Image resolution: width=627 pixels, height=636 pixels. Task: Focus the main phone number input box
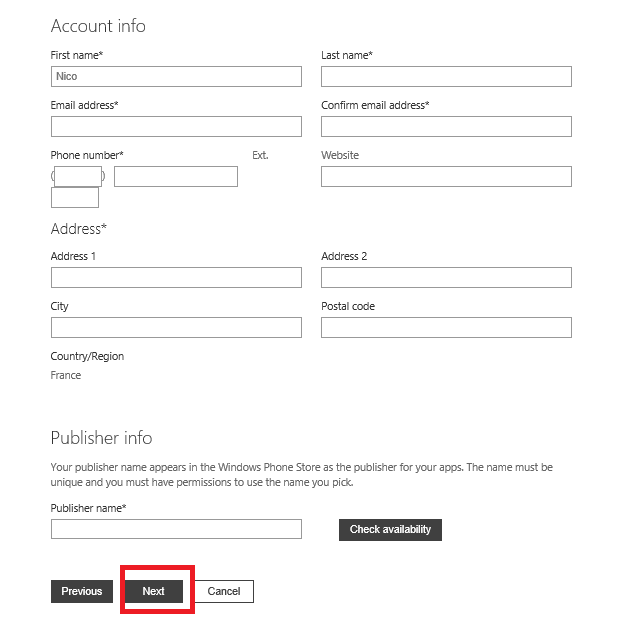coord(176,176)
